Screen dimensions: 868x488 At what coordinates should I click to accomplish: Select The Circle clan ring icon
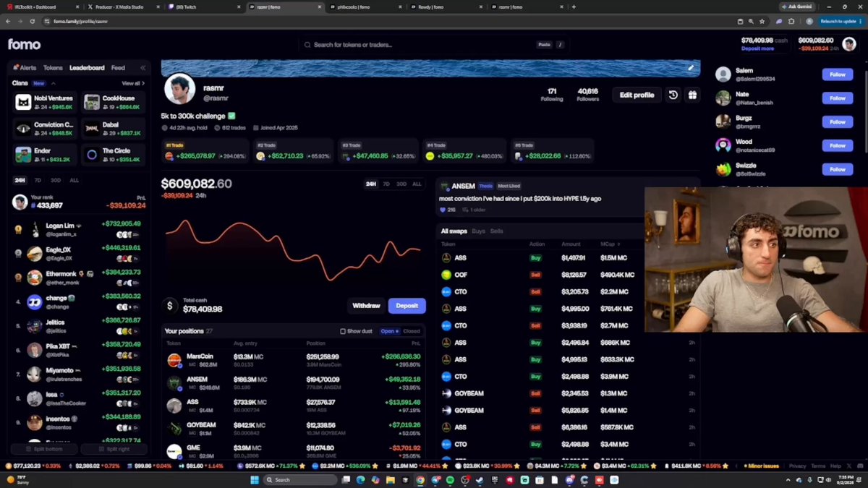pyautogui.click(x=92, y=155)
